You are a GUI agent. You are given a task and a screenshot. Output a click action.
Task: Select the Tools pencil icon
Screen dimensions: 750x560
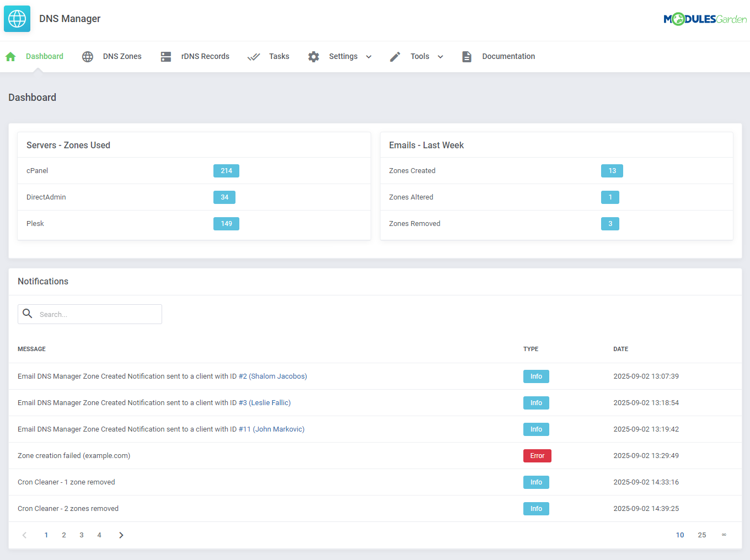[x=395, y=56]
